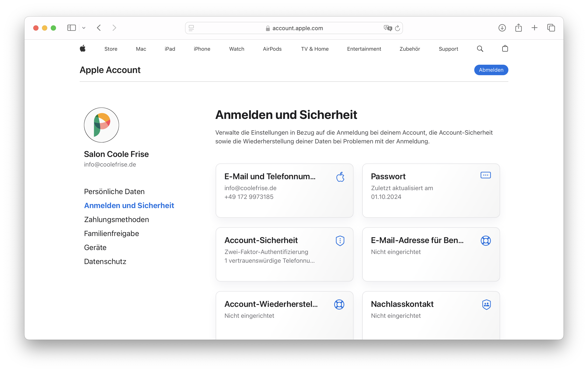Open the Mac menu item
The width and height of the screenshot is (588, 372).
click(141, 49)
